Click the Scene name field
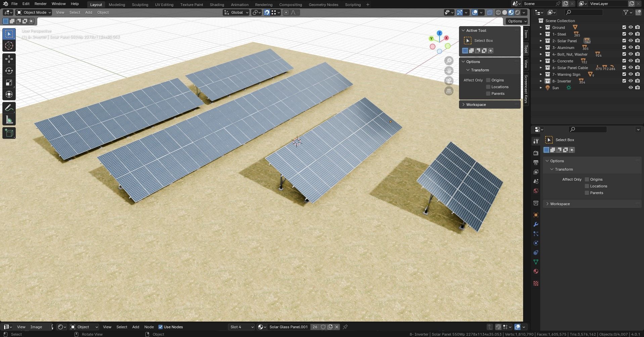 538,4
